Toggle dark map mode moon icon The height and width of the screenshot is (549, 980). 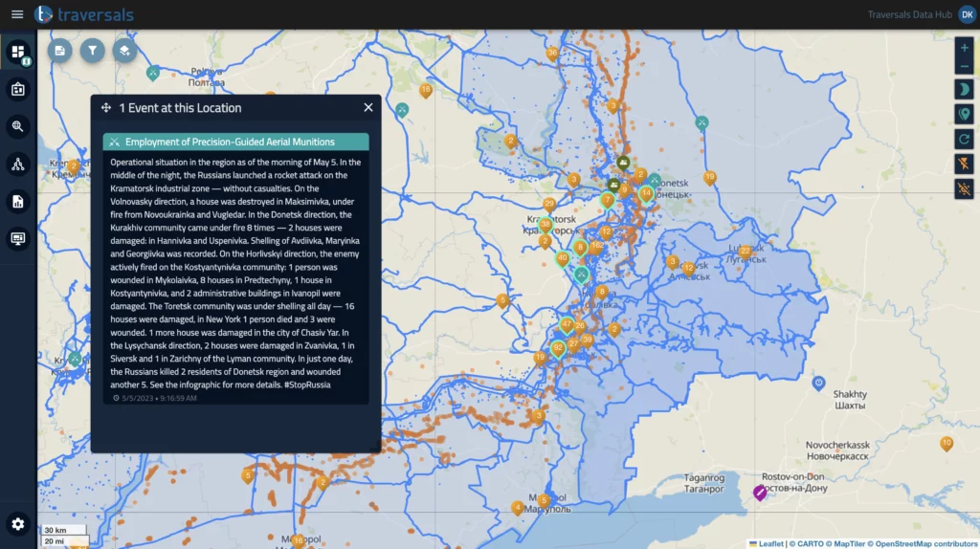pos(965,89)
